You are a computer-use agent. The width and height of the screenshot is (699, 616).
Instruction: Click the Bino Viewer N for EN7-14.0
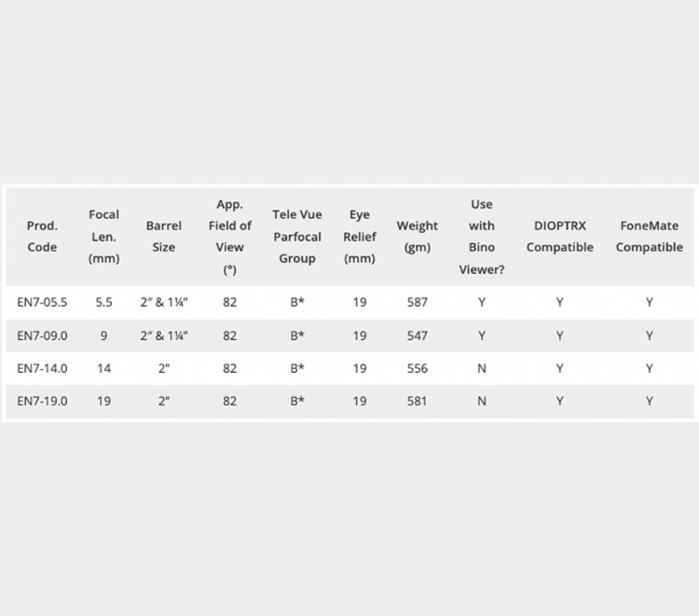(x=482, y=368)
